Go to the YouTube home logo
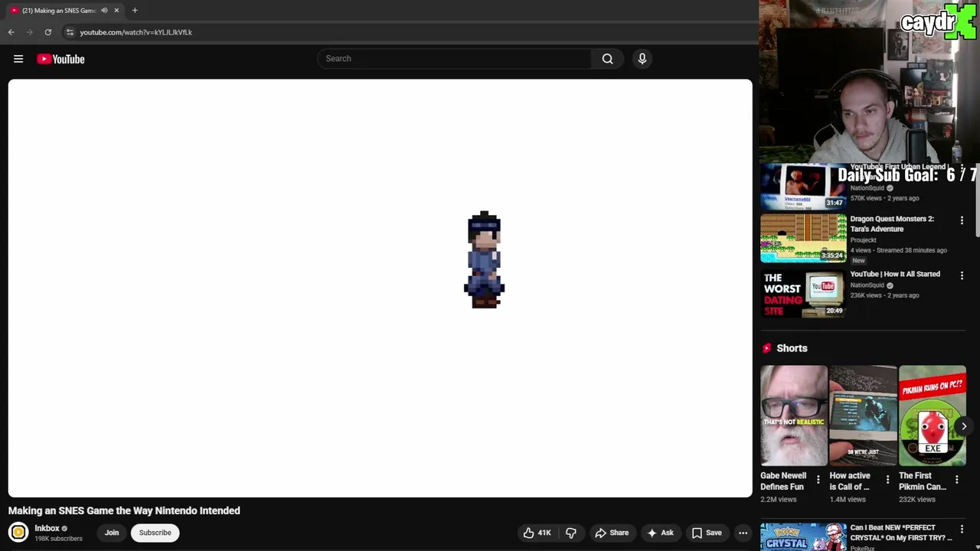The image size is (980, 551). click(x=60, y=59)
